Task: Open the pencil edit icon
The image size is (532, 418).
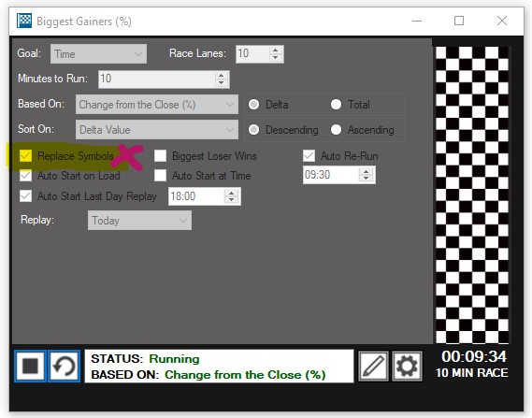Action: click(373, 366)
